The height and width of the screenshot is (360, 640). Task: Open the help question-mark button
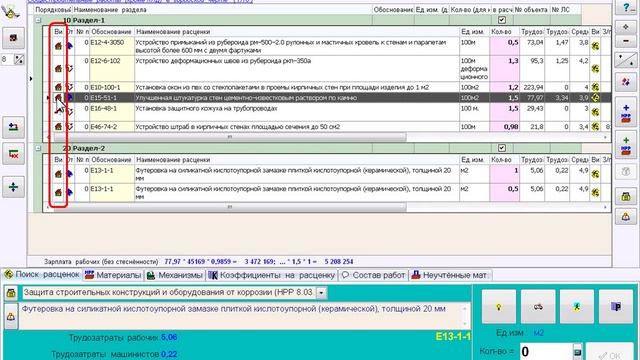(626, 7)
